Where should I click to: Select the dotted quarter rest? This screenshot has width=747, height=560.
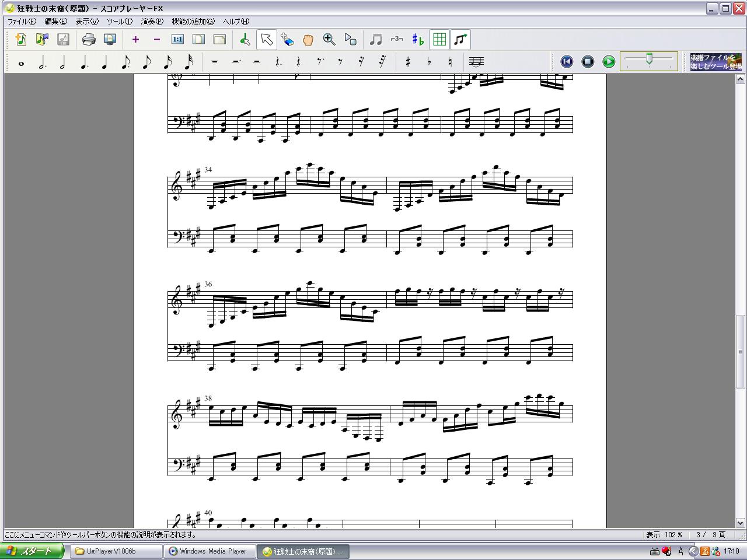point(278,62)
